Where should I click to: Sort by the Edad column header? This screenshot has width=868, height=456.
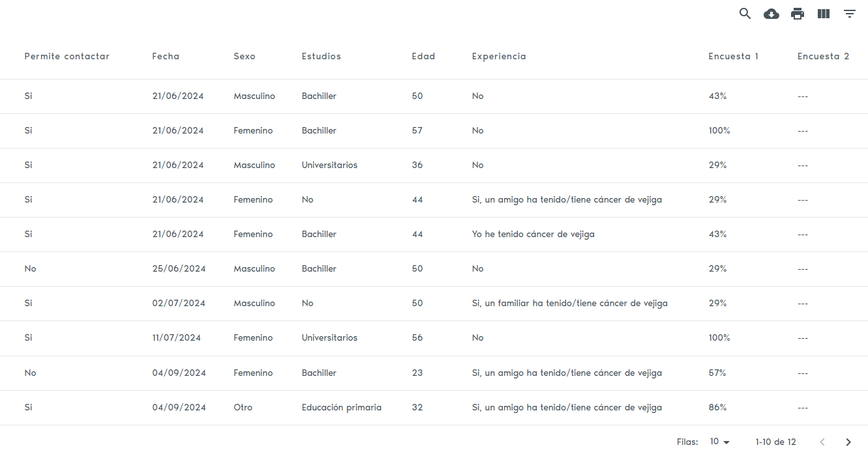(423, 57)
